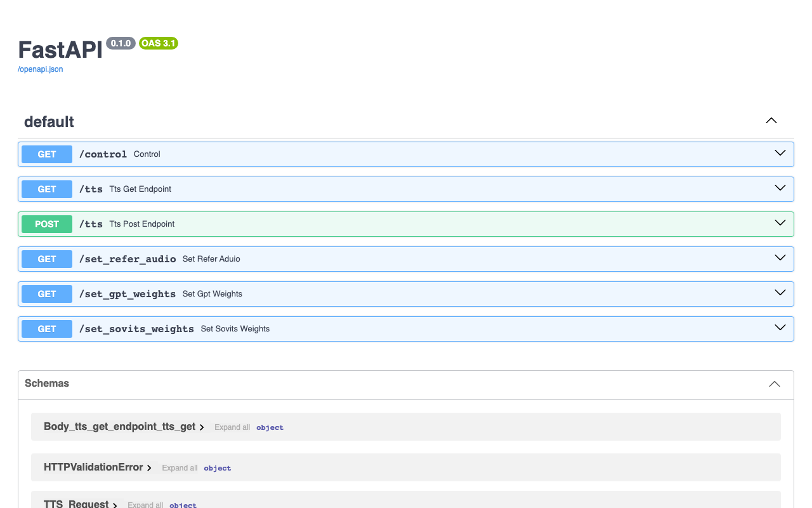This screenshot has height=508, width=812.
Task: Click the default section heading
Action: click(x=49, y=122)
